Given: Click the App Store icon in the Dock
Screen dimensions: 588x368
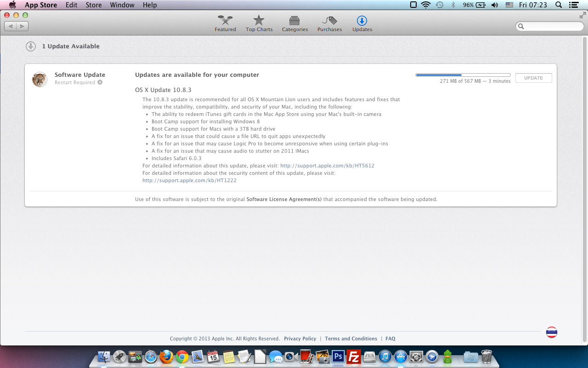Looking at the screenshot, I should point(401,356).
